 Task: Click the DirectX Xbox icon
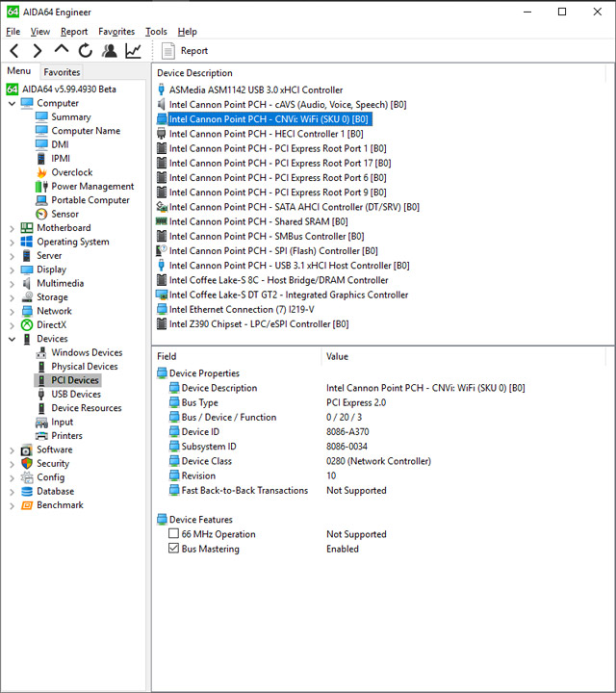click(x=27, y=325)
